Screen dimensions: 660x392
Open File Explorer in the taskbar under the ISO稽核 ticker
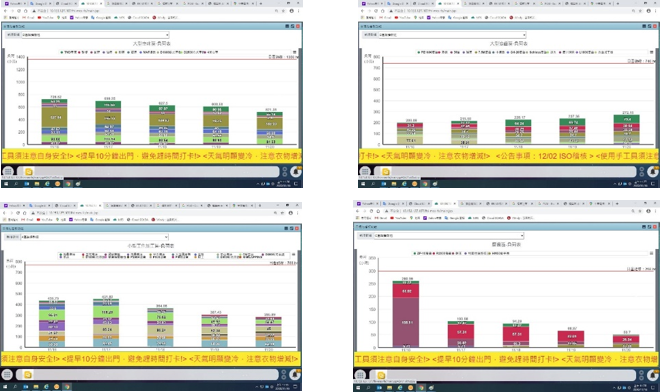[x=394, y=184]
